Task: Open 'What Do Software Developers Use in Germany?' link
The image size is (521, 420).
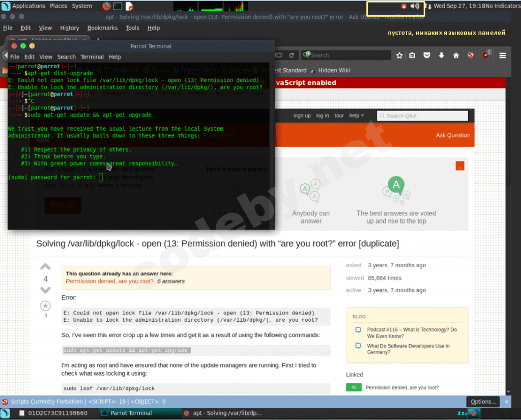Action: (408, 349)
